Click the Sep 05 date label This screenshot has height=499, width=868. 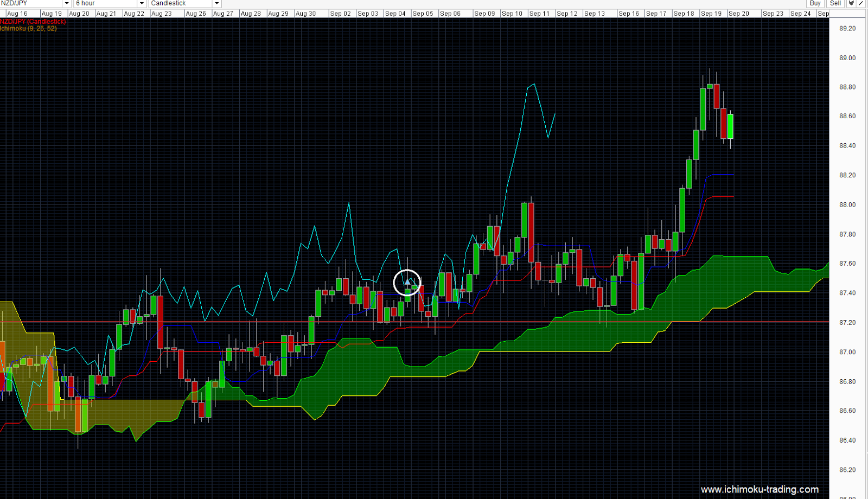tap(423, 14)
